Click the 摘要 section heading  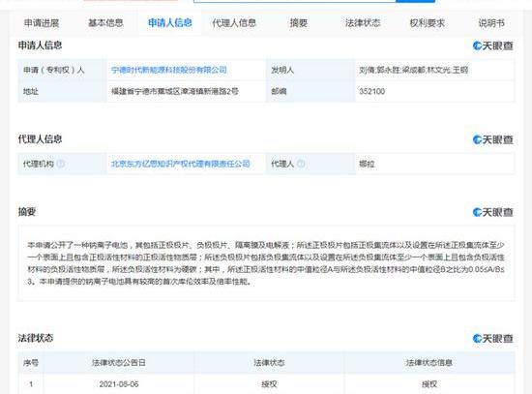pyautogui.click(x=27, y=212)
